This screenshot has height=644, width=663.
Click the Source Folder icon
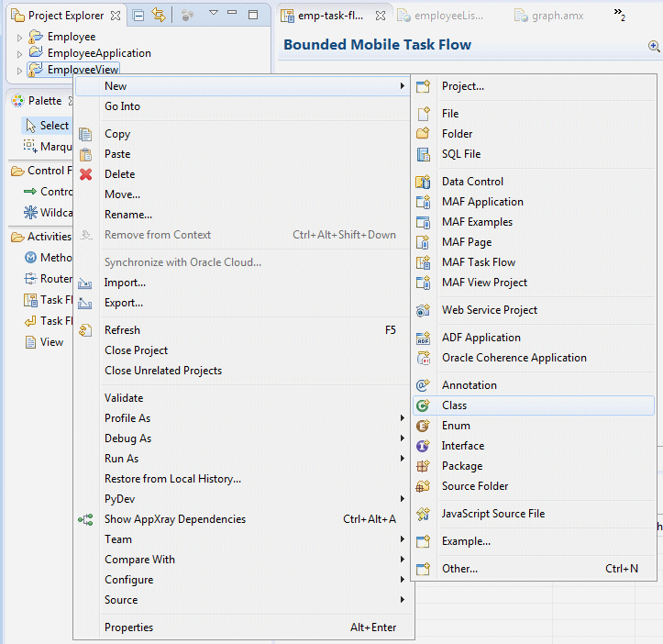[424, 486]
